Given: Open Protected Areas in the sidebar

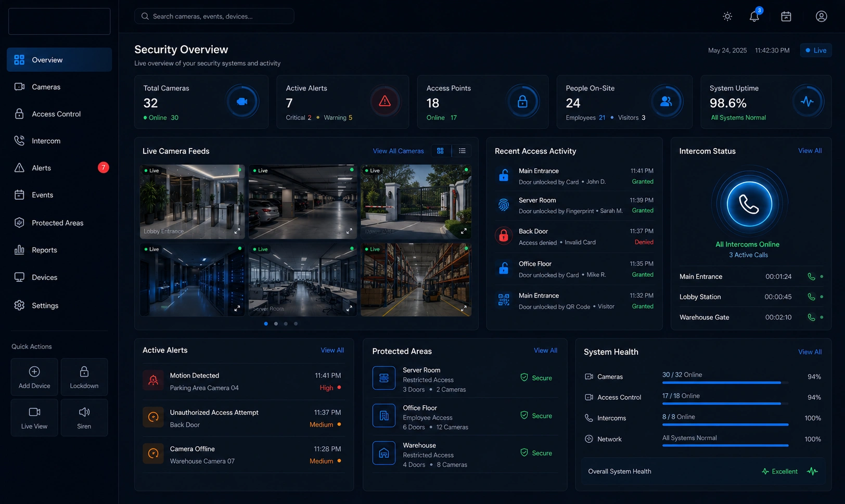Looking at the screenshot, I should point(59,223).
